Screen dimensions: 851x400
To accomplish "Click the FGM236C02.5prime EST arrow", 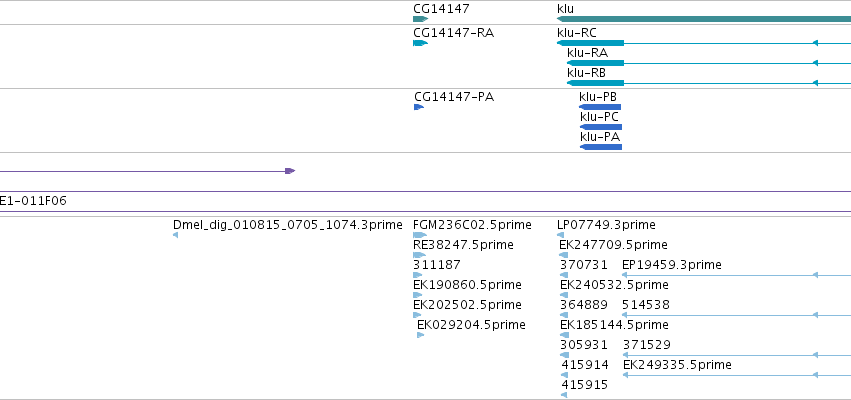I will pyautogui.click(x=420, y=235).
